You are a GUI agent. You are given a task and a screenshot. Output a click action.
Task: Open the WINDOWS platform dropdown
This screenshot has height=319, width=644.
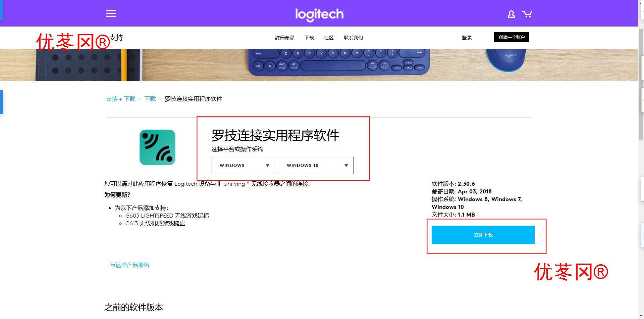click(x=243, y=166)
